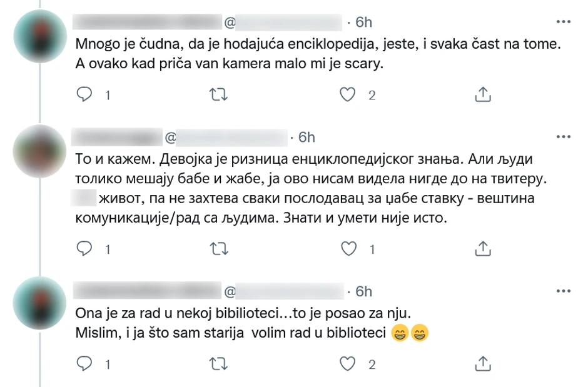The image size is (588, 387).
Task: Expand the options menu for bottom tweet
Action: (x=564, y=291)
